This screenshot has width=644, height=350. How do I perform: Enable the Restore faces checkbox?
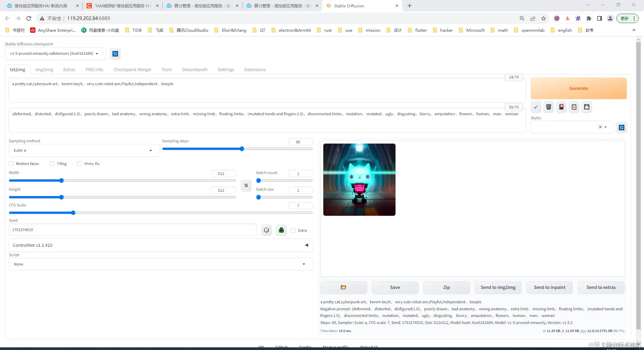click(x=11, y=164)
